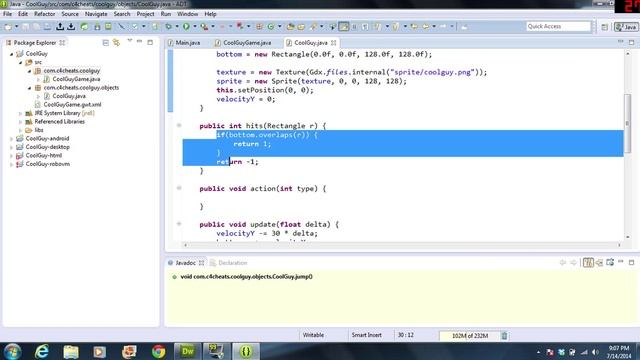Select the Java perspective button
Viewport: 640px width, 360px height.
[x=626, y=27]
